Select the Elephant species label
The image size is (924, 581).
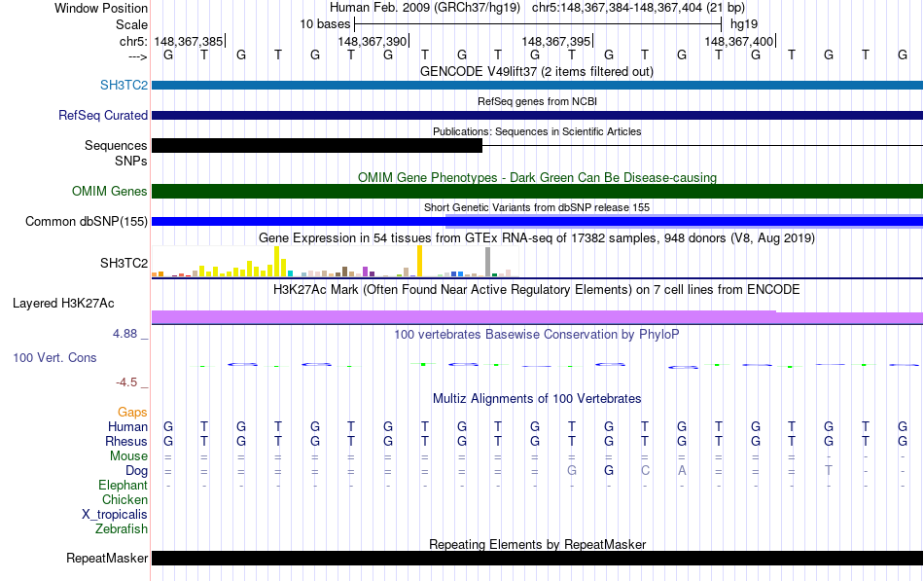[124, 485]
